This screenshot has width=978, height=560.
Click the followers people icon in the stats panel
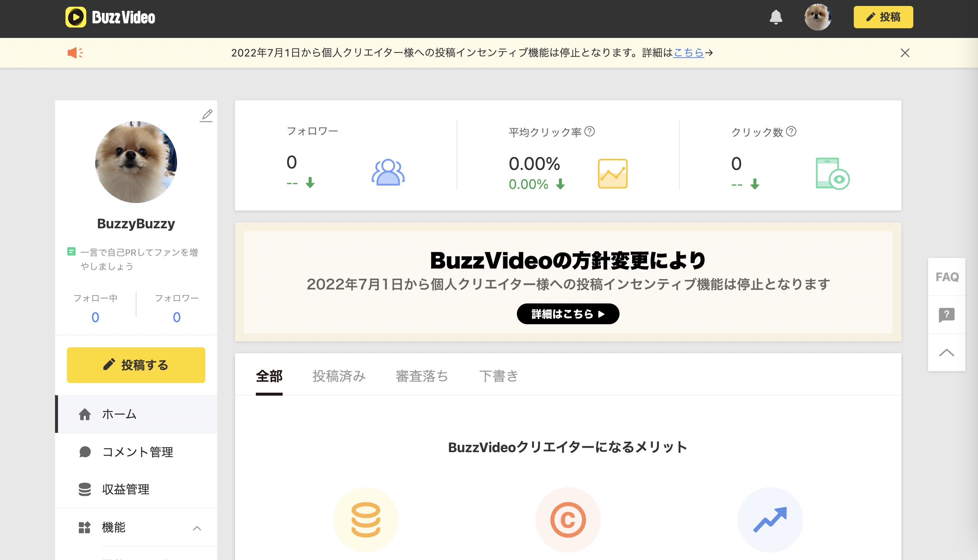pyautogui.click(x=388, y=172)
